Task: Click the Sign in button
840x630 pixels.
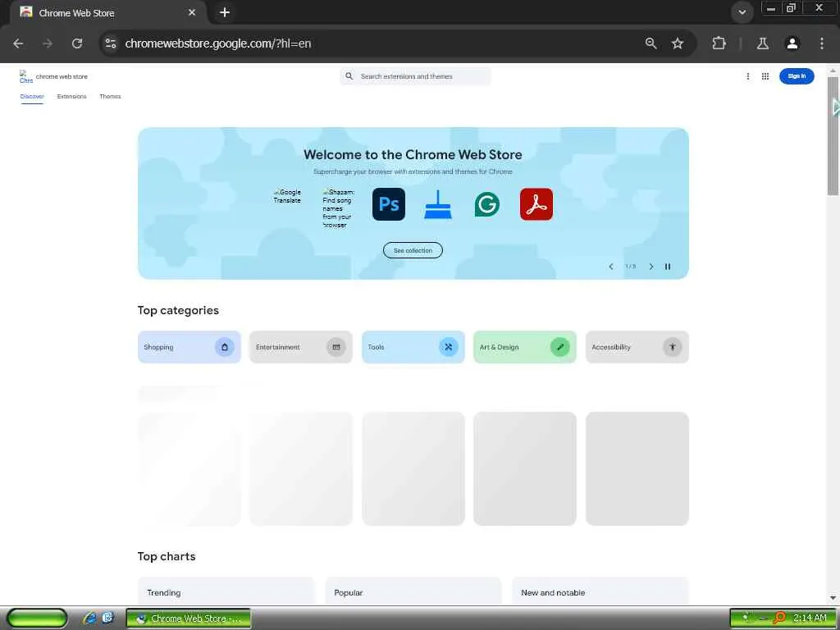Action: click(797, 76)
